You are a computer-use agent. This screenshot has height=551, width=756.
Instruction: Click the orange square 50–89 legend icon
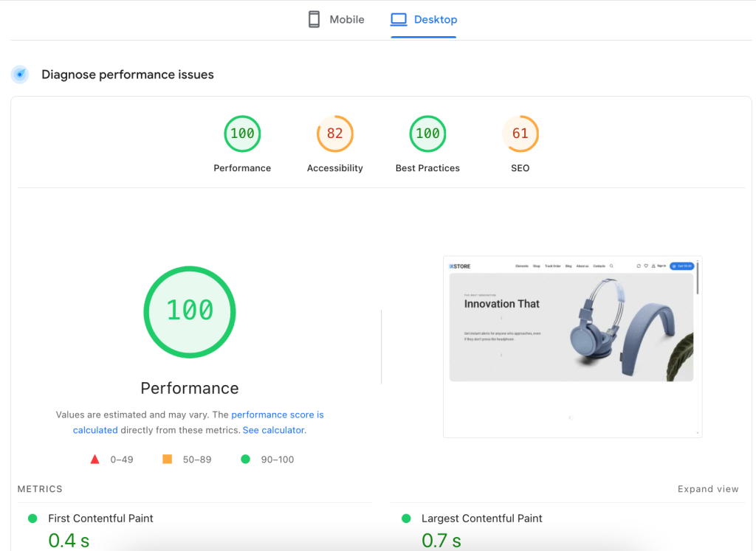coord(167,460)
